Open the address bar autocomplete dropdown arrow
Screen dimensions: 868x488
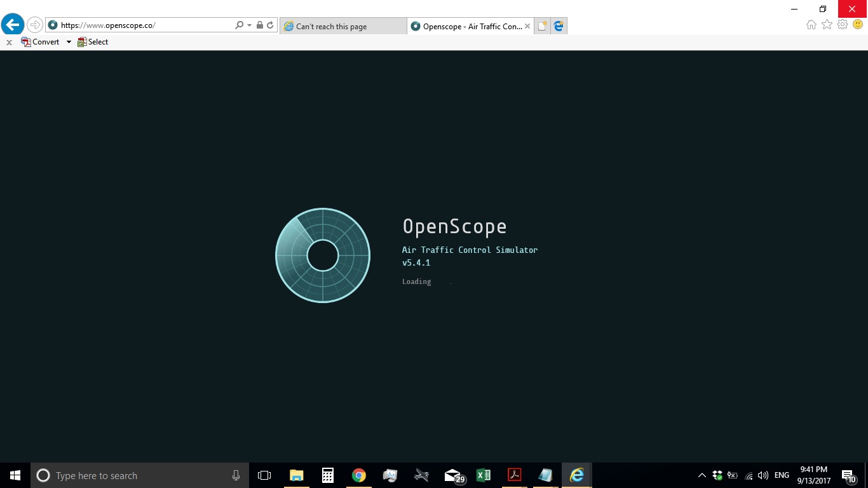[x=248, y=25]
